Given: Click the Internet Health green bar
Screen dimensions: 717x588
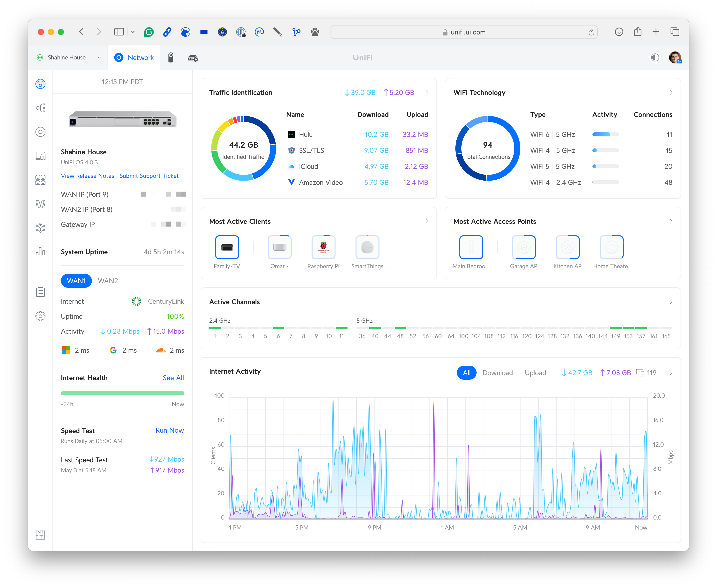Looking at the screenshot, I should tap(122, 393).
